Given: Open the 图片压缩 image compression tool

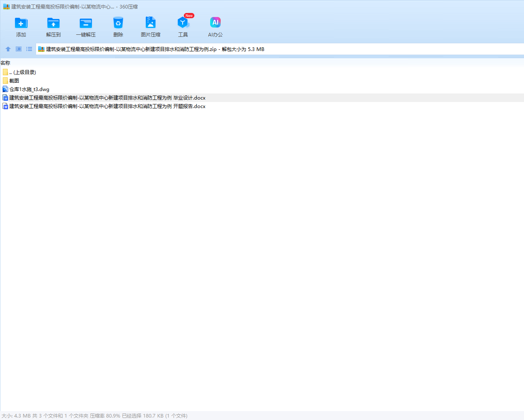Looking at the screenshot, I should click(151, 23).
